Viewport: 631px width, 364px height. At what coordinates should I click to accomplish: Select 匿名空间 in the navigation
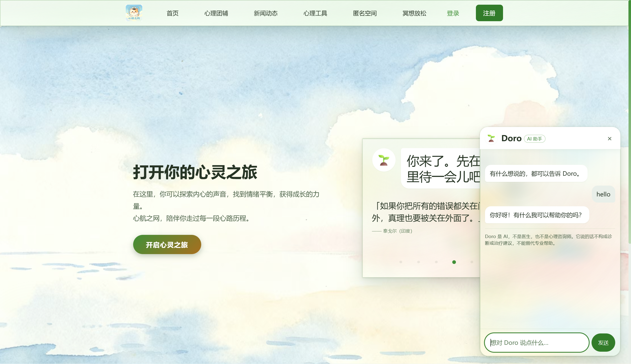(365, 13)
